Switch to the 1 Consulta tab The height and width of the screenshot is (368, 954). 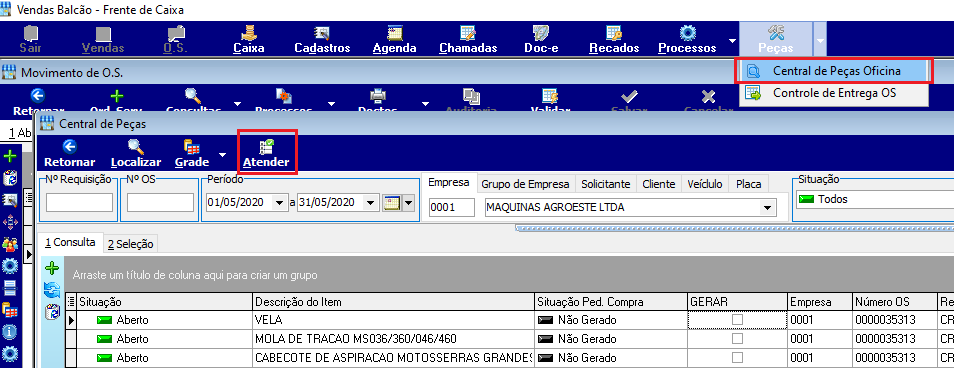(70, 242)
